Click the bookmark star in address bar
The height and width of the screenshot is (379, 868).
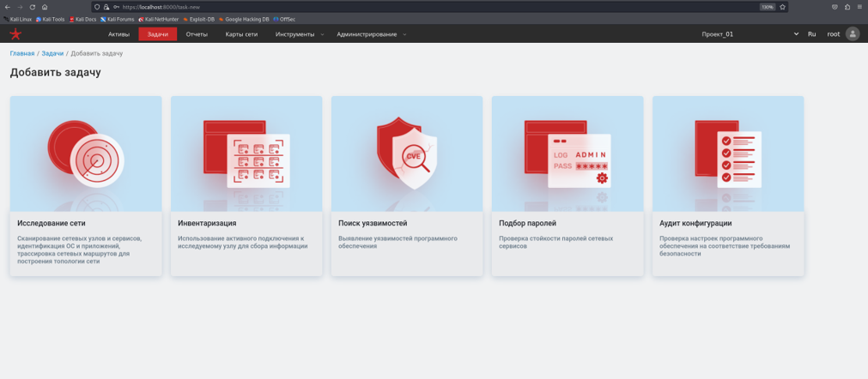[x=782, y=7]
